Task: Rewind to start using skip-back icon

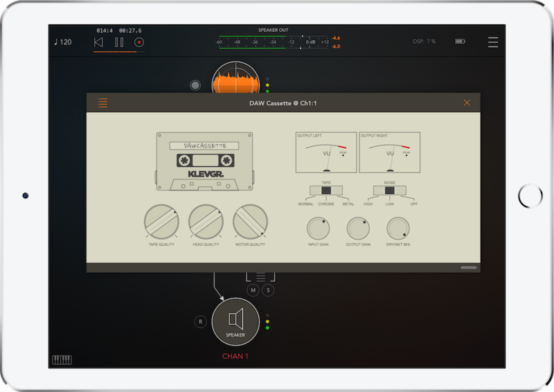Action: 99,42
